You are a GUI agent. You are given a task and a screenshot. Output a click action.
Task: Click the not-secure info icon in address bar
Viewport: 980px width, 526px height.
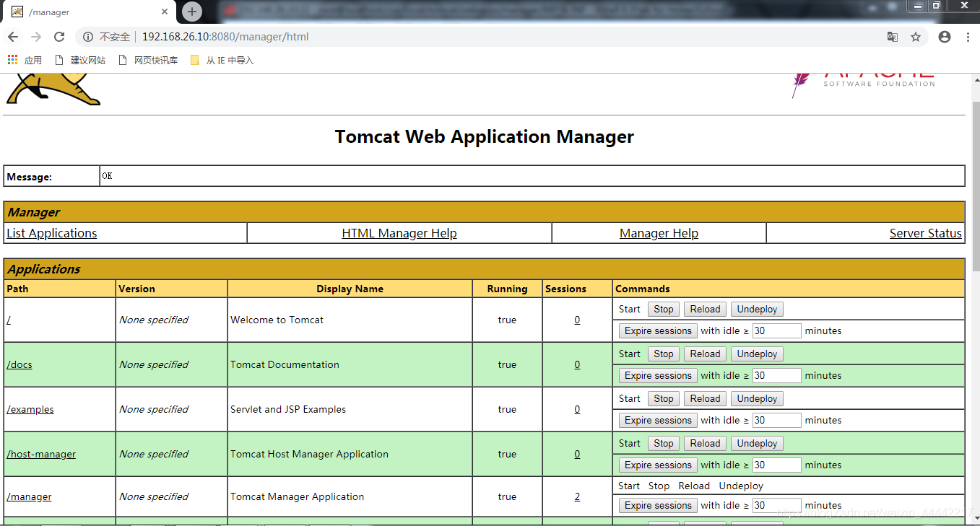88,37
